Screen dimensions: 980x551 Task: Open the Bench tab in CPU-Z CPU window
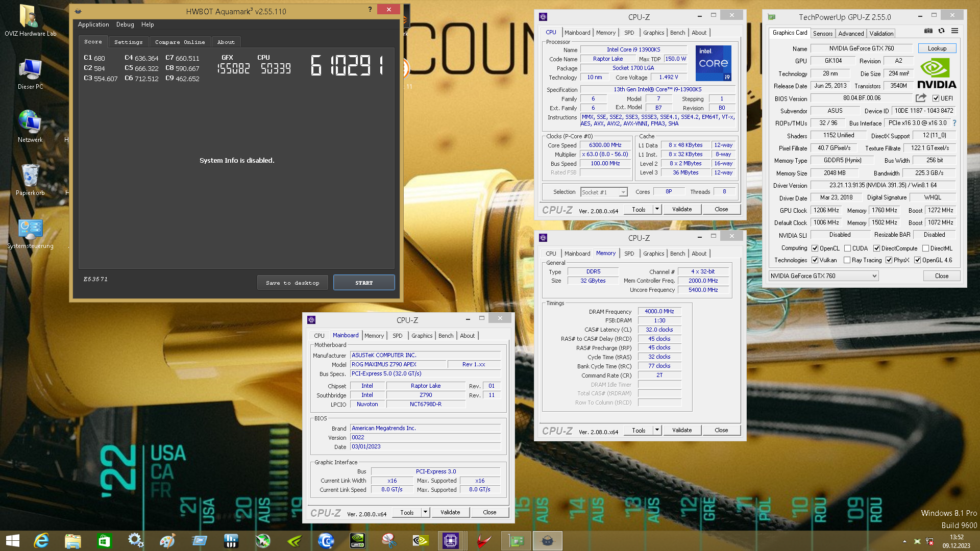click(677, 33)
